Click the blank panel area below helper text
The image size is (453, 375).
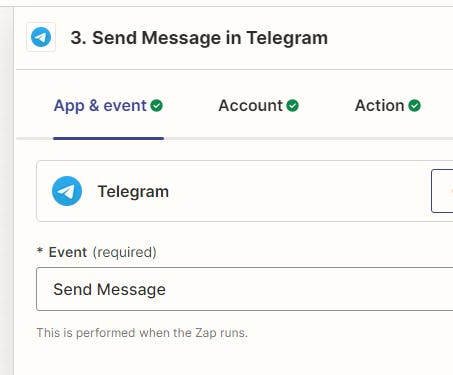(233, 358)
